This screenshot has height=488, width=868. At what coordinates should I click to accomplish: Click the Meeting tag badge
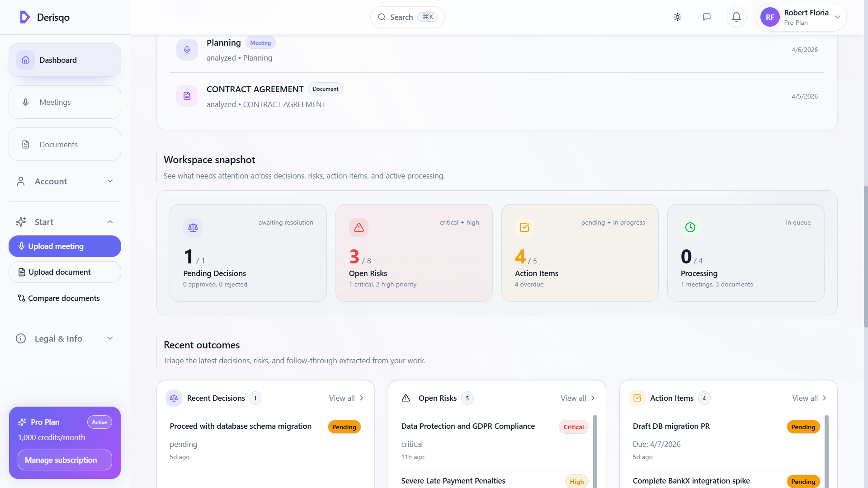[260, 43]
